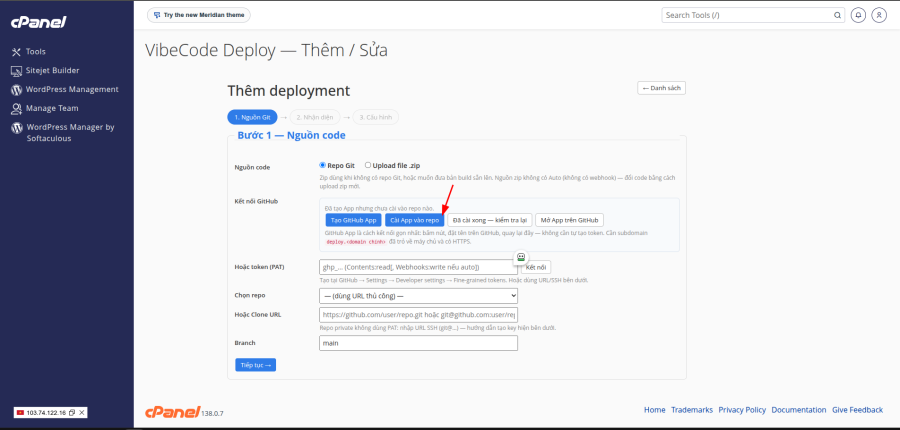This screenshot has width=900, height=430.
Task: Open the notifications bell icon
Action: (859, 16)
